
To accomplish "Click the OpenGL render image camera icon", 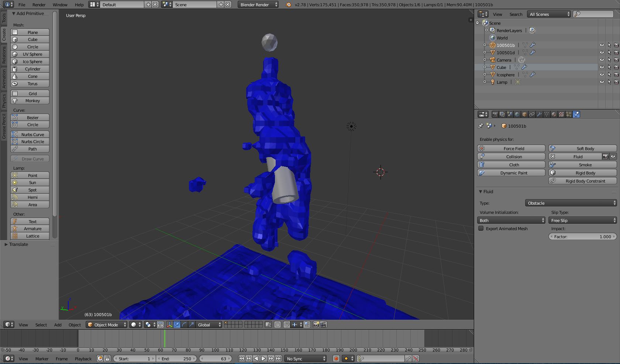I will click(316, 325).
